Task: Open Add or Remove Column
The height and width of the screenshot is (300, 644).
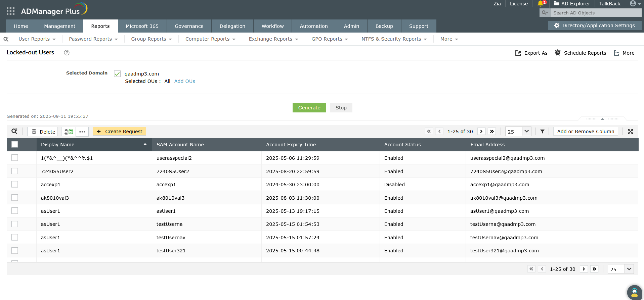Action: [586, 132]
